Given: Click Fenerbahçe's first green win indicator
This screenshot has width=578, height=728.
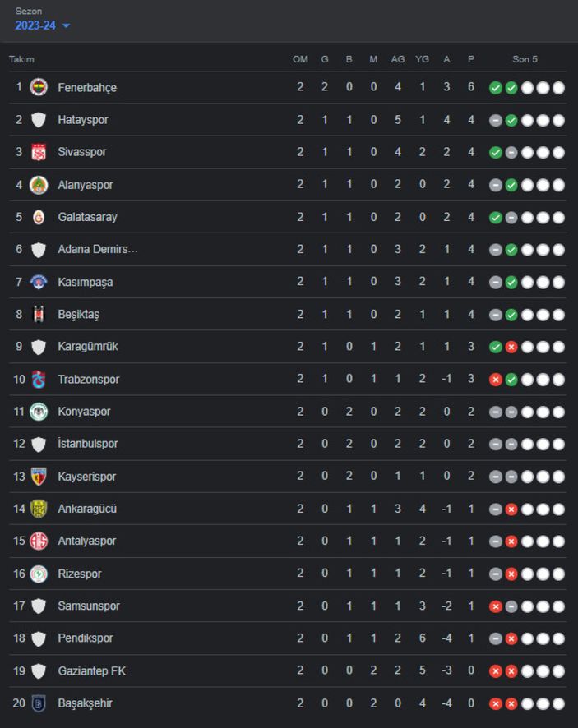Looking at the screenshot, I should tap(495, 88).
